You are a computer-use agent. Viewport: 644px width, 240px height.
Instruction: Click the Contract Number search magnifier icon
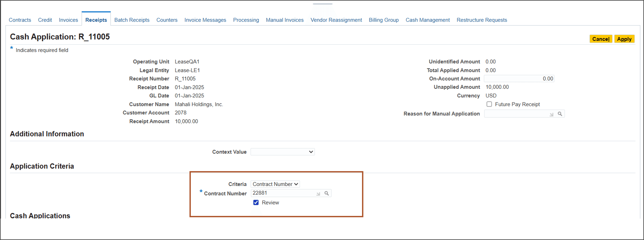[327, 193]
